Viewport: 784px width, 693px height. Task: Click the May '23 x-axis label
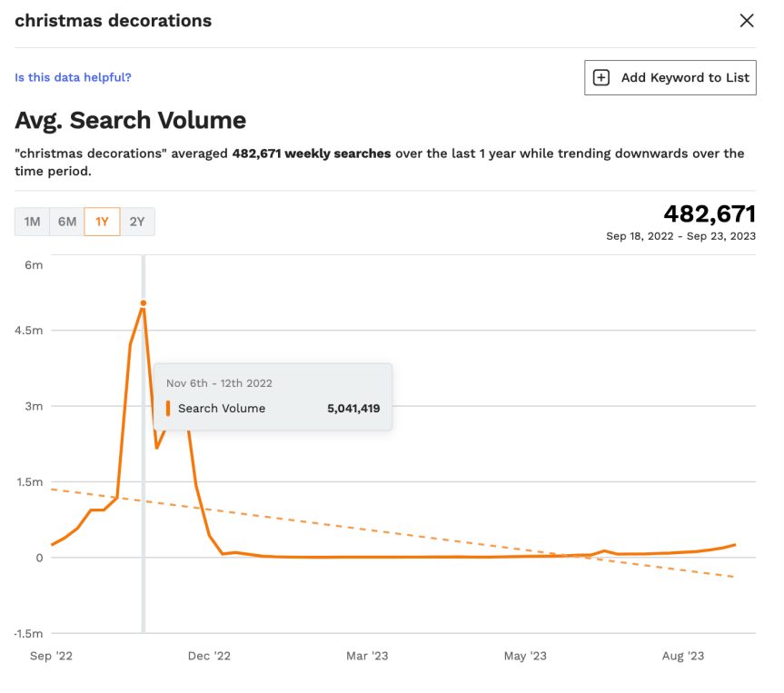(x=525, y=656)
